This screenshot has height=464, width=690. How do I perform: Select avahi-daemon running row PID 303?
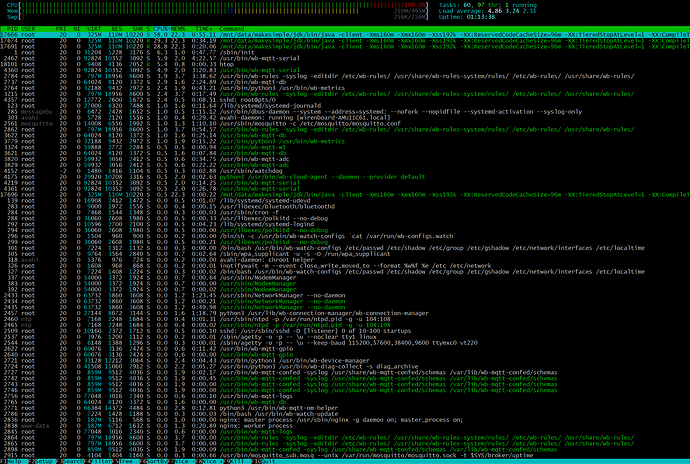coord(345,118)
